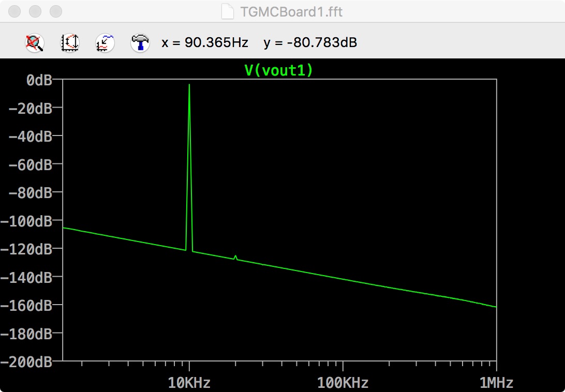Click the -60dB axis label
The image size is (565, 392).
pos(30,164)
